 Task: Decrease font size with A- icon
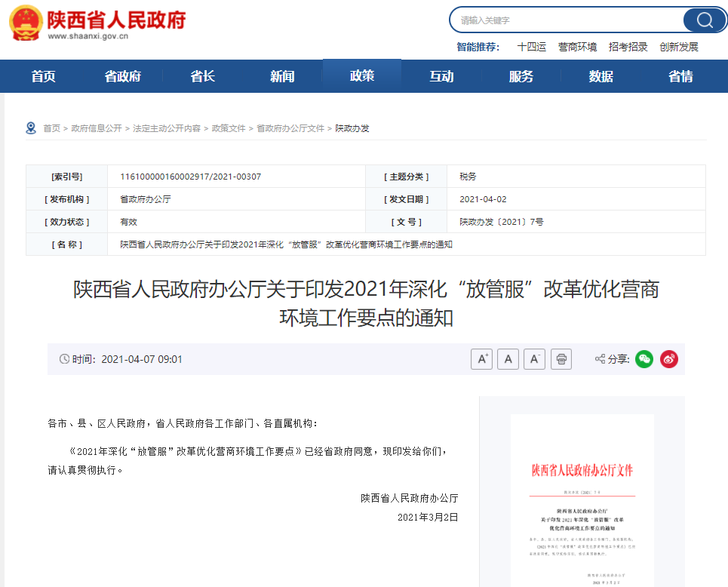click(x=534, y=359)
